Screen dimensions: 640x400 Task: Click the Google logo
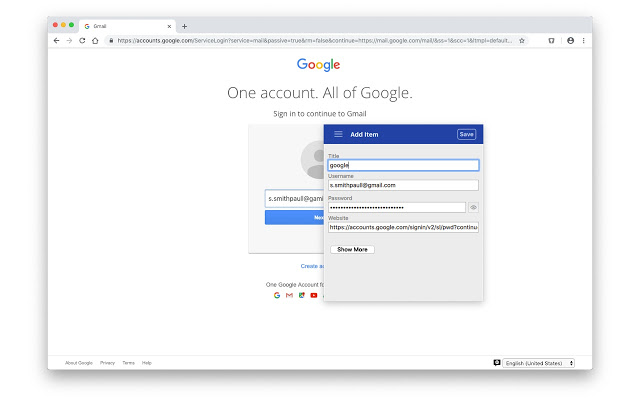click(x=318, y=64)
